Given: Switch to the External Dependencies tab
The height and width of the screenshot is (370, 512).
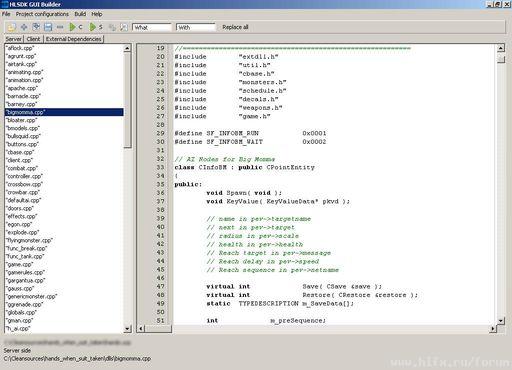Looking at the screenshot, I should click(x=74, y=39).
